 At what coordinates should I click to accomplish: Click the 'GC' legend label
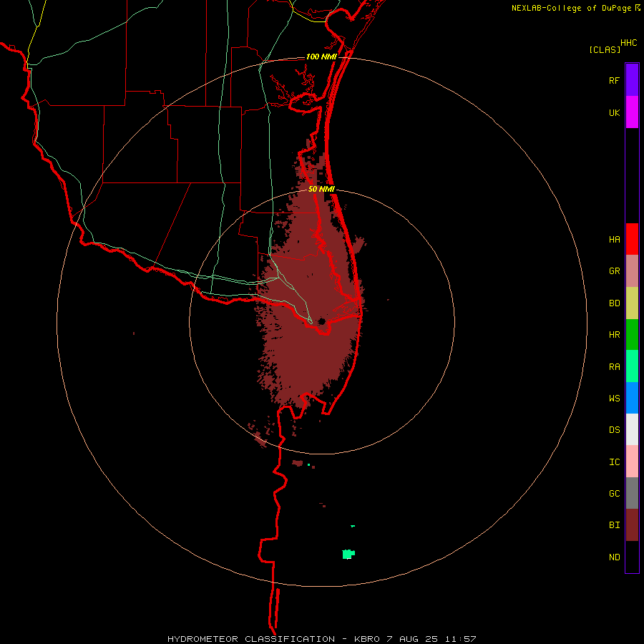click(614, 494)
